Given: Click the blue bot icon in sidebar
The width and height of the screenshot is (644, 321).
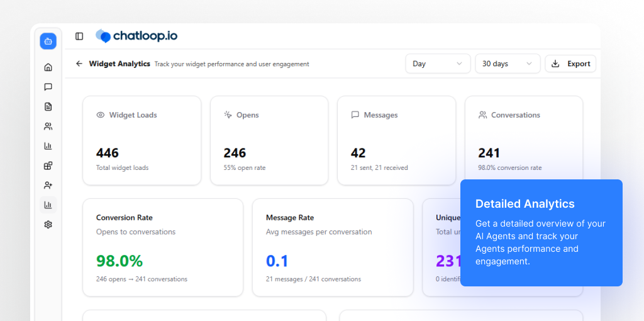Looking at the screenshot, I should [x=48, y=42].
